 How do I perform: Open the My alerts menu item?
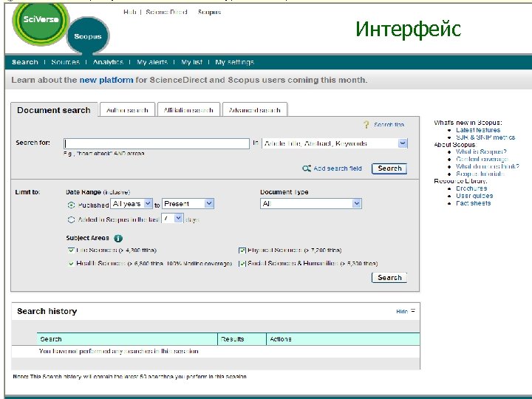[152, 62]
